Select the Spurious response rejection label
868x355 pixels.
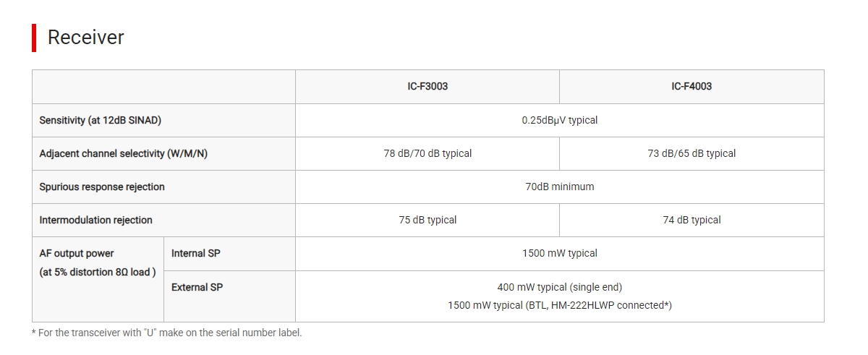coord(102,187)
